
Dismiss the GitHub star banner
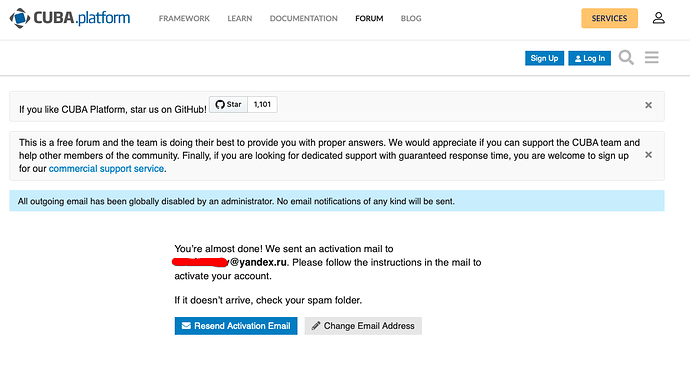(x=648, y=105)
